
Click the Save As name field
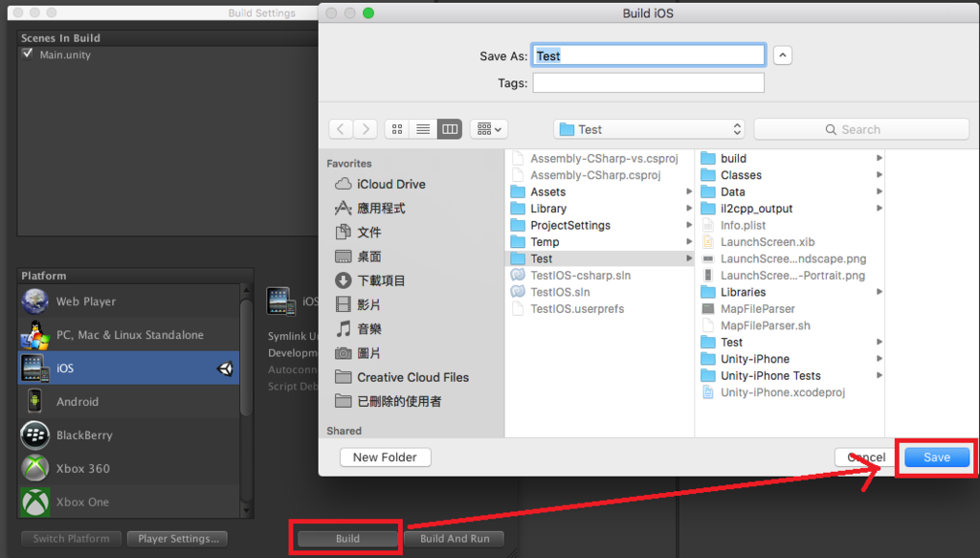click(648, 56)
